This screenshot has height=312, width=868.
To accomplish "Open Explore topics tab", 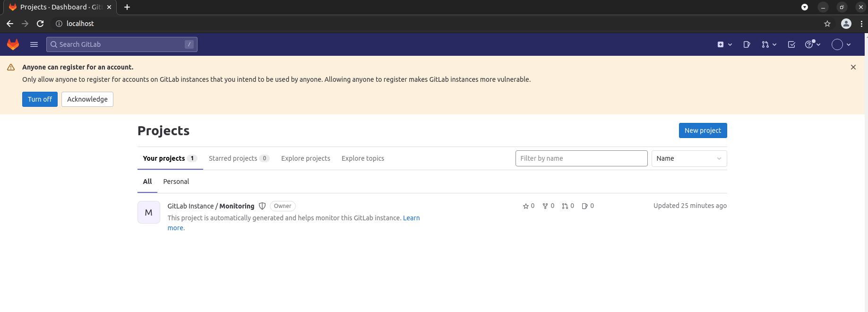I will click(x=363, y=158).
